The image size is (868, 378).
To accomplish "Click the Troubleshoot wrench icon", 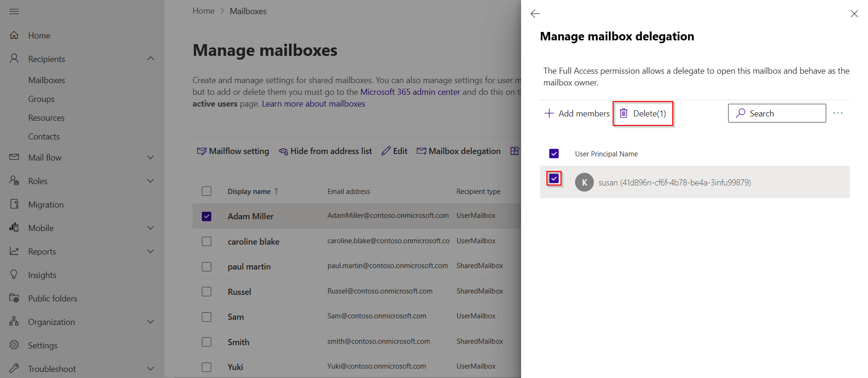I will click(14, 368).
